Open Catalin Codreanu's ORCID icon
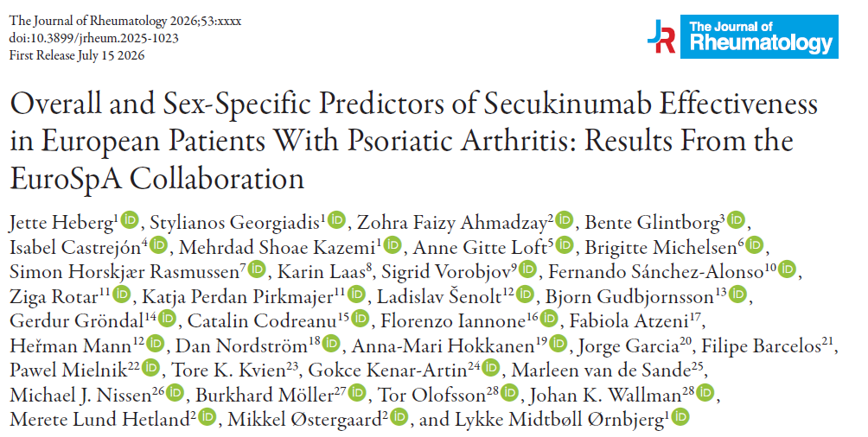 pos(360,319)
